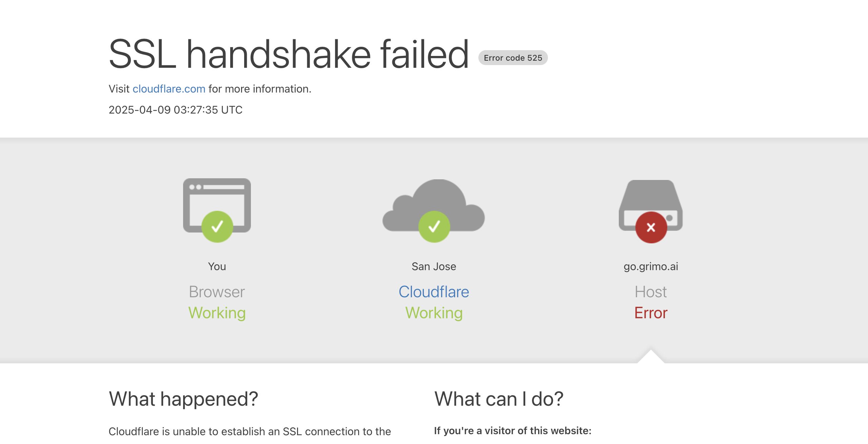Click the Working status under Browser

[x=217, y=313]
